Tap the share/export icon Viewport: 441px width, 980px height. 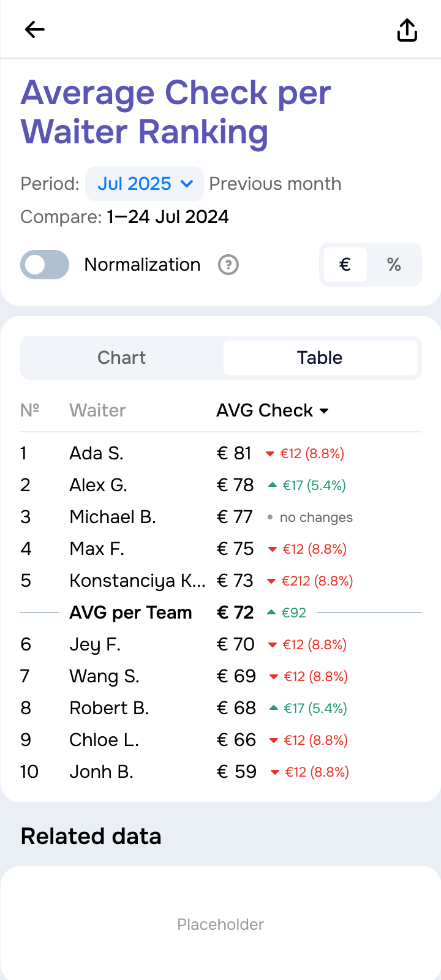tap(407, 29)
